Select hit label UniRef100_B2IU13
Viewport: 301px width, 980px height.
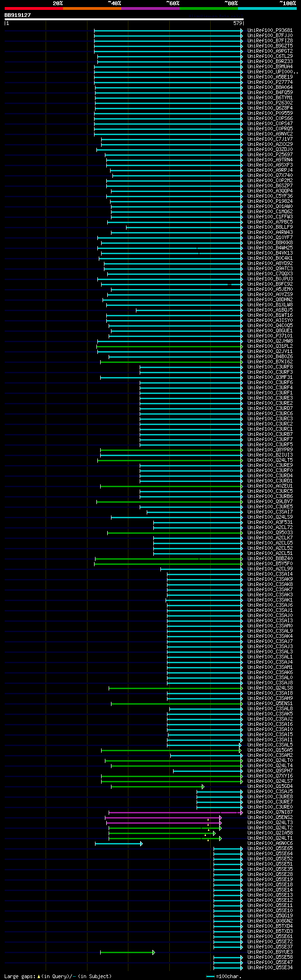pyautogui.click(x=270, y=455)
